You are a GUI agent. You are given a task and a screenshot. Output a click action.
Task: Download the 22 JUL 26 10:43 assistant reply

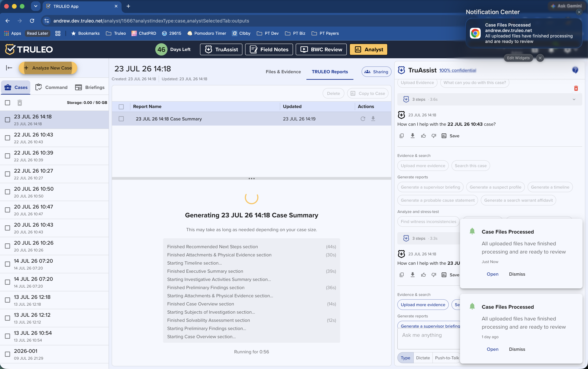413,136
